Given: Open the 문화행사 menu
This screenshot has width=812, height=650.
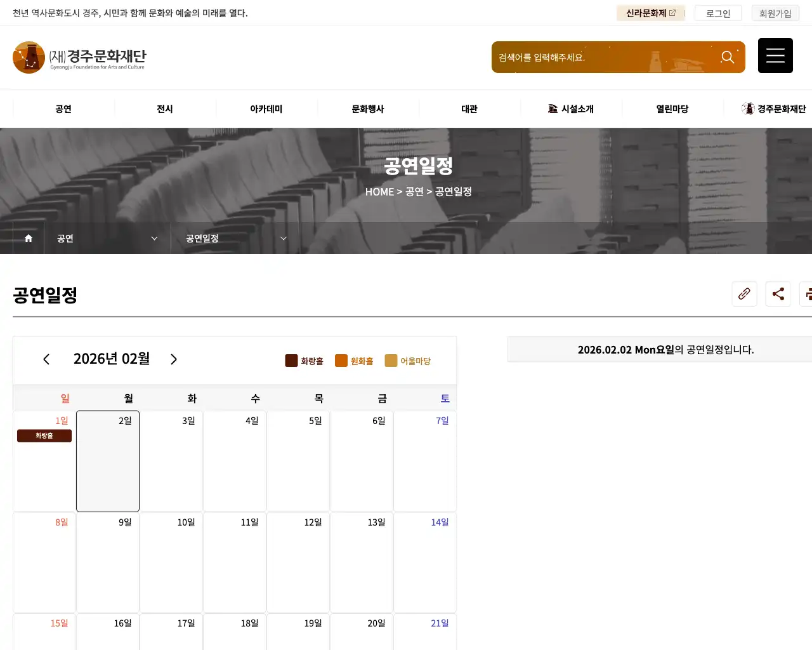Looking at the screenshot, I should point(368,109).
